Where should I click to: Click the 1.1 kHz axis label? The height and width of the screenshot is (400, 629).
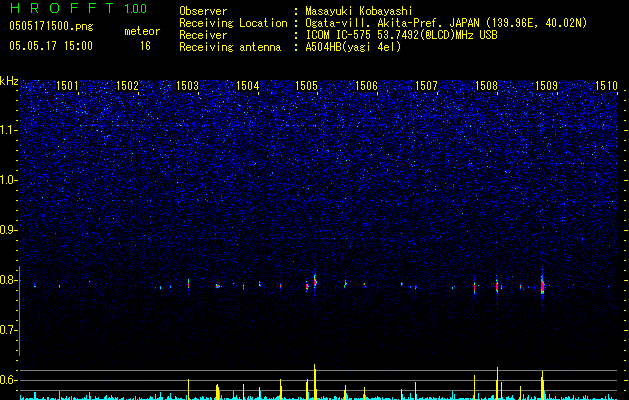pyautogui.click(x=8, y=130)
